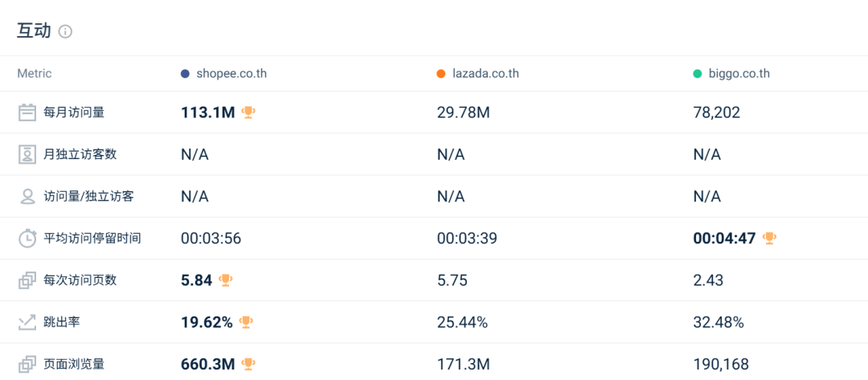868x380 pixels.
Task: Click the info icon next to 互动
Action: [65, 31]
